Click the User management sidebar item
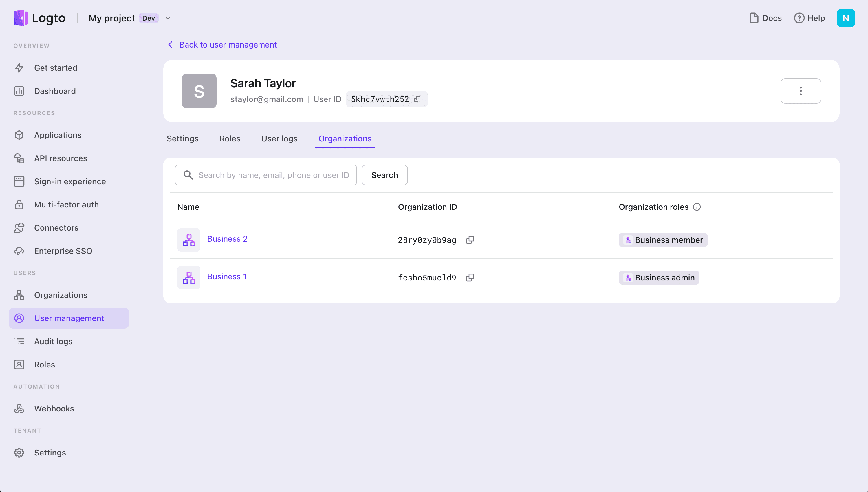The image size is (868, 492). tap(69, 318)
